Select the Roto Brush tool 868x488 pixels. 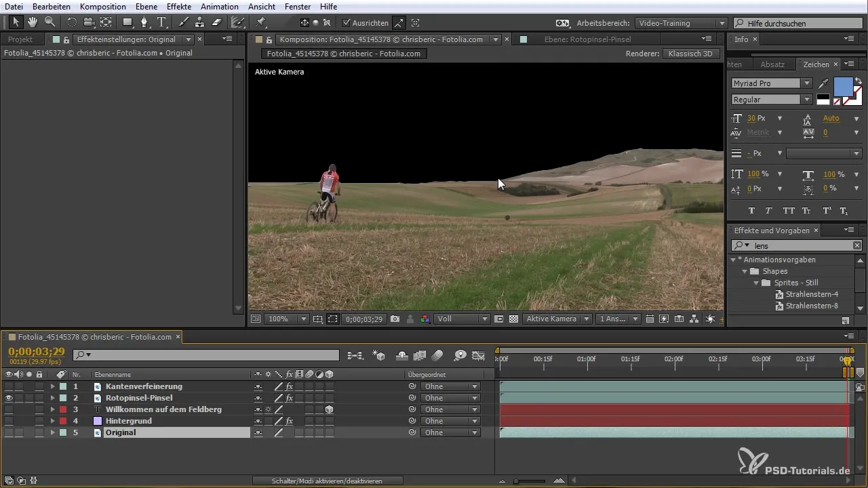237,22
